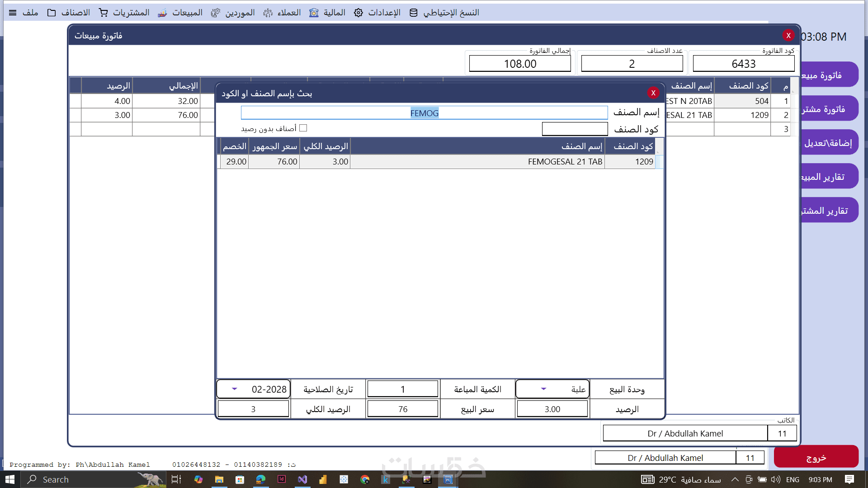Click the sales chart icon for المبيعات

pyautogui.click(x=162, y=13)
